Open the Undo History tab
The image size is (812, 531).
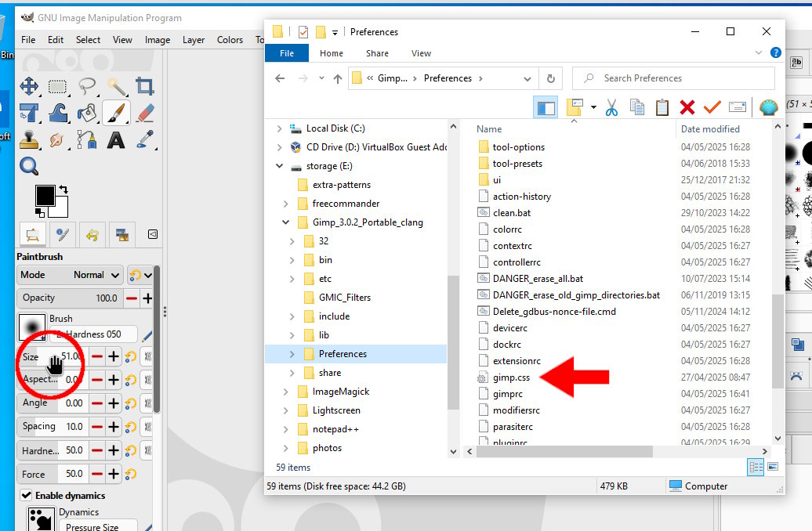(x=92, y=235)
